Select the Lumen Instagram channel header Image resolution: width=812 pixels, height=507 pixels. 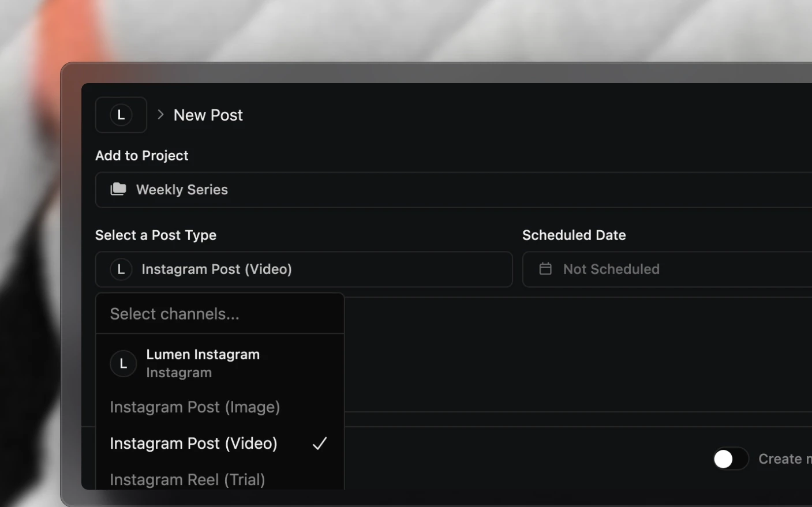(220, 363)
